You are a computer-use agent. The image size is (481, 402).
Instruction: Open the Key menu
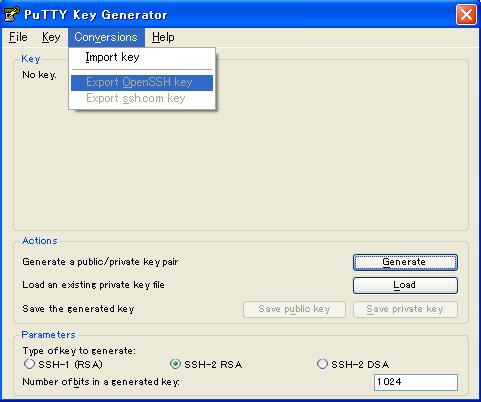coord(51,37)
